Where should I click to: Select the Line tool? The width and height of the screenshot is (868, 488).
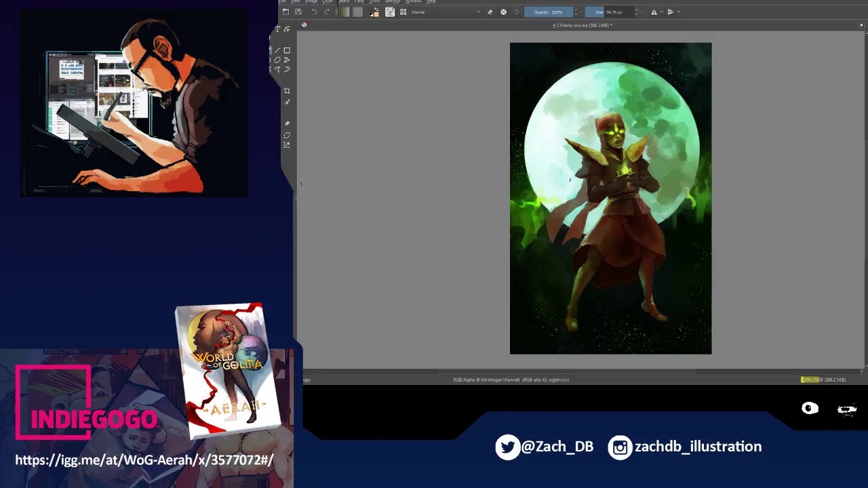(x=277, y=50)
